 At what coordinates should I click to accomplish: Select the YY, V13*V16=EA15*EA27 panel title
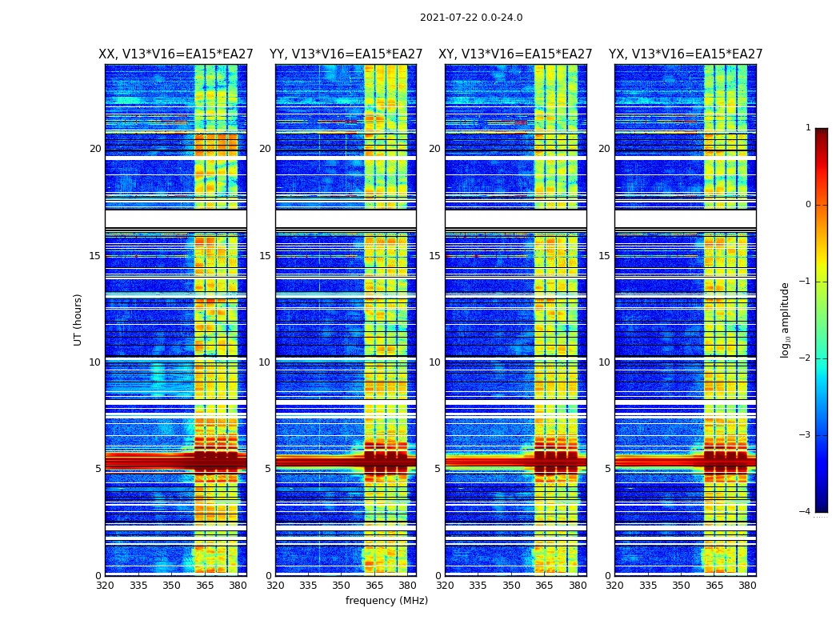tap(346, 54)
